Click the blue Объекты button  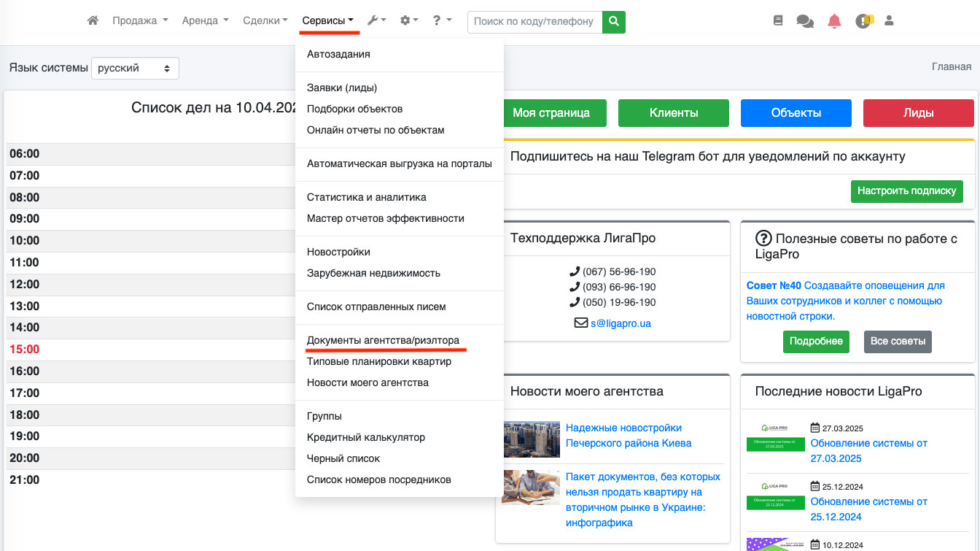pyautogui.click(x=796, y=113)
